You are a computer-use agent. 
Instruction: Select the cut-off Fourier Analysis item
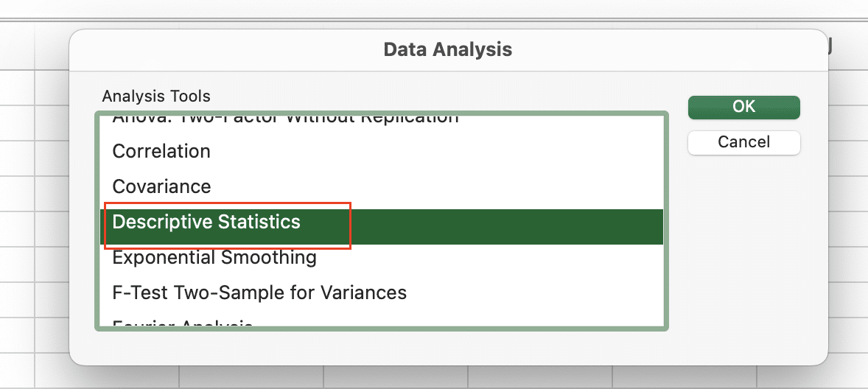tap(183, 323)
